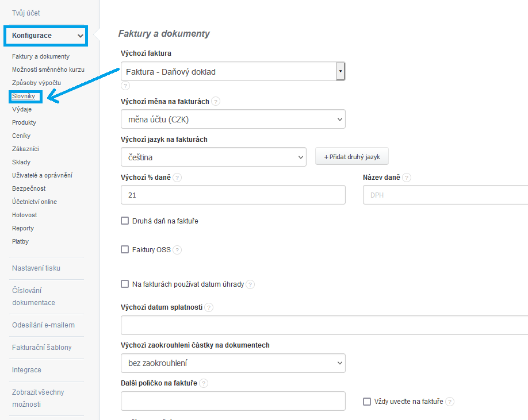Click help icon next to Výchozí měna na fakturách
The width and height of the screenshot is (528, 420).
click(216, 101)
